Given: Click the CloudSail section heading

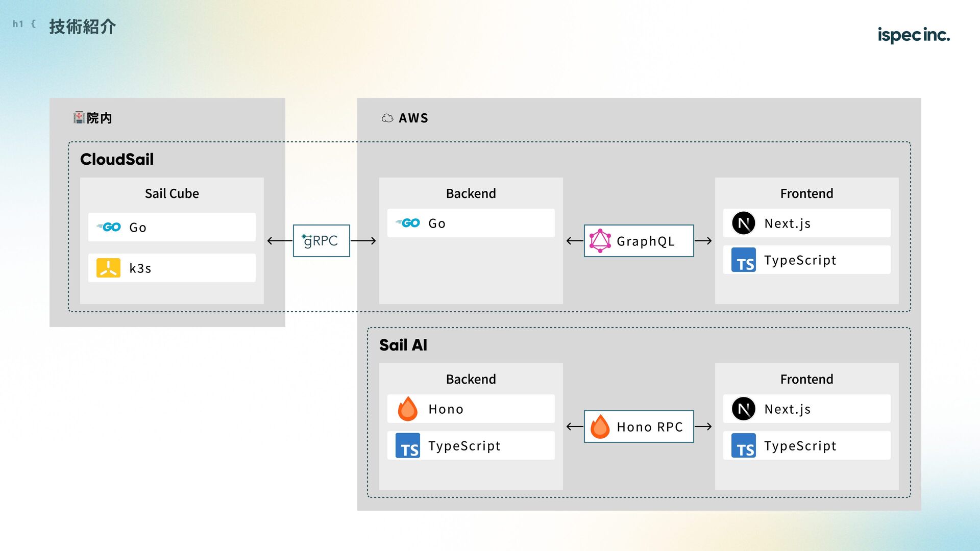Looking at the screenshot, I should click(117, 159).
